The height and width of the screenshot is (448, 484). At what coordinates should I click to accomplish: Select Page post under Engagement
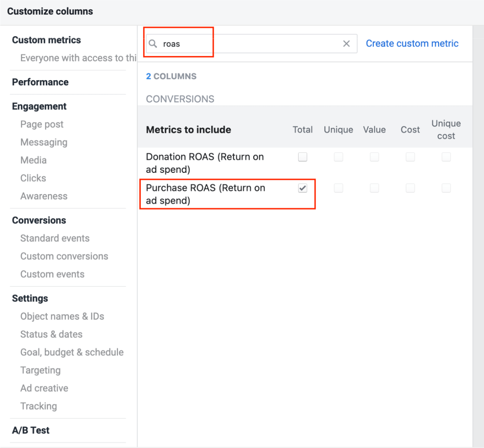point(42,124)
